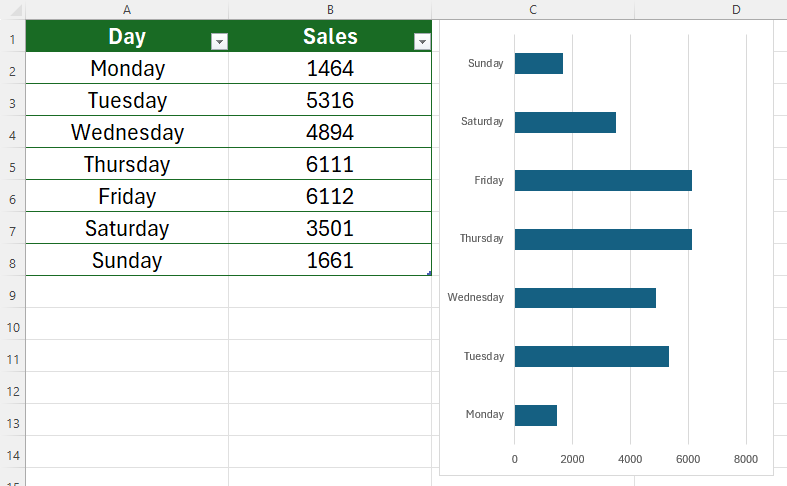787x486 pixels.
Task: Select the cell with value 1661
Action: [330, 261]
